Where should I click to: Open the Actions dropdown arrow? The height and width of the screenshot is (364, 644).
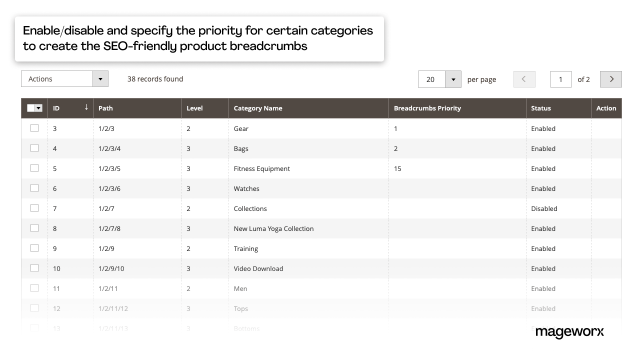[x=99, y=78]
